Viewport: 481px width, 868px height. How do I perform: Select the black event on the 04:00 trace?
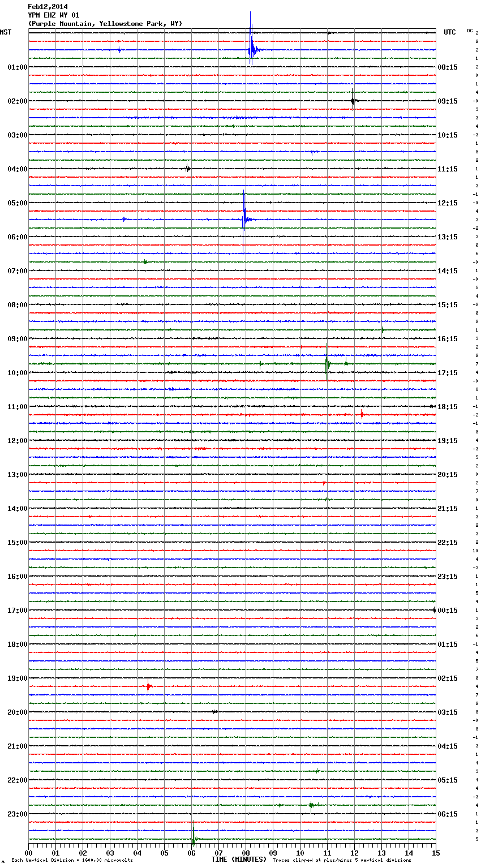[187, 168]
